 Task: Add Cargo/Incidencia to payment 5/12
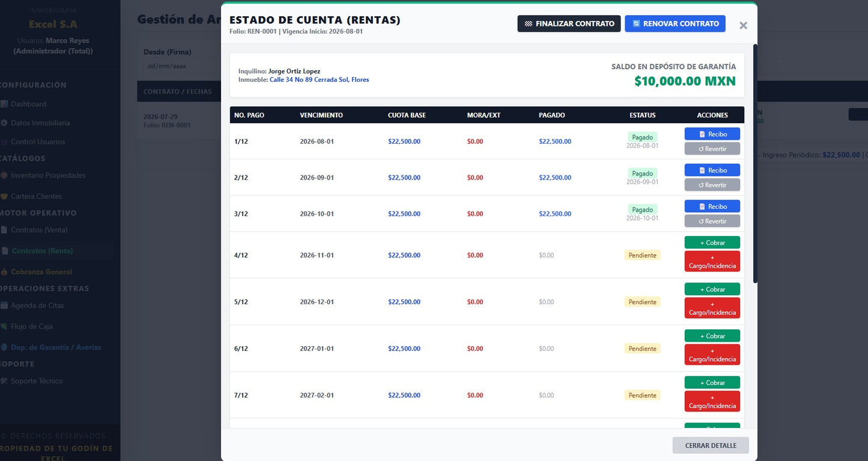pos(712,308)
